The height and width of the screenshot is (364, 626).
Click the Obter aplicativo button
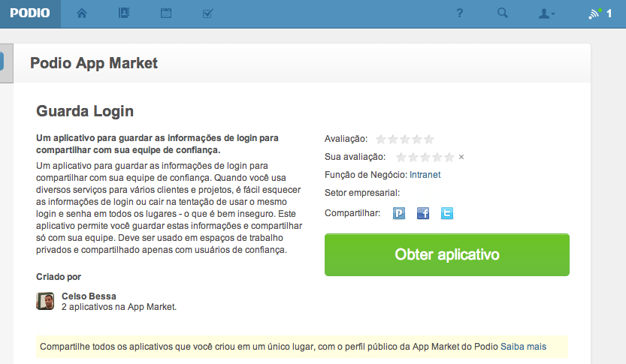point(446,254)
